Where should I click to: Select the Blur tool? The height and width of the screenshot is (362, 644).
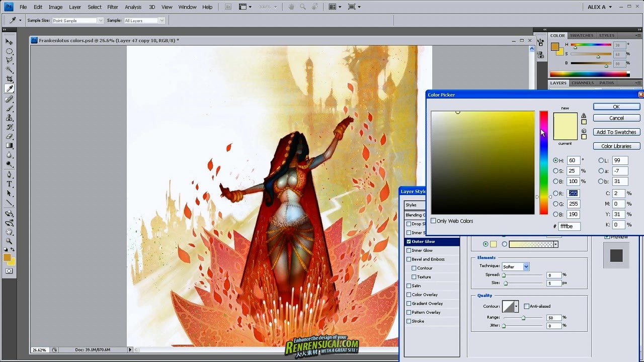(9, 155)
